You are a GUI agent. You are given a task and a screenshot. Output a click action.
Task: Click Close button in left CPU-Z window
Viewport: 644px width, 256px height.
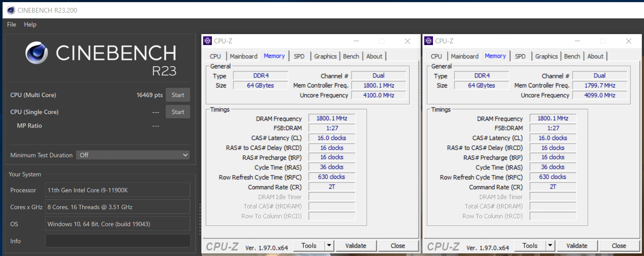pyautogui.click(x=398, y=245)
